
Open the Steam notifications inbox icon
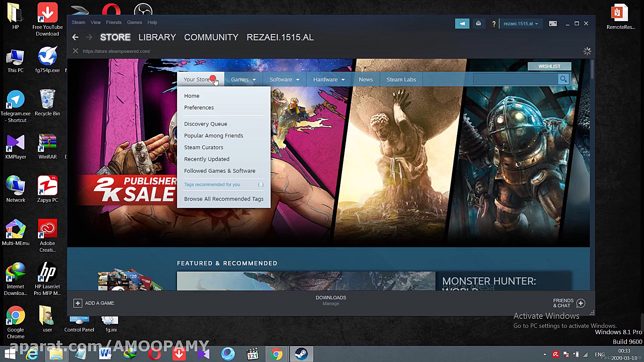click(479, 23)
